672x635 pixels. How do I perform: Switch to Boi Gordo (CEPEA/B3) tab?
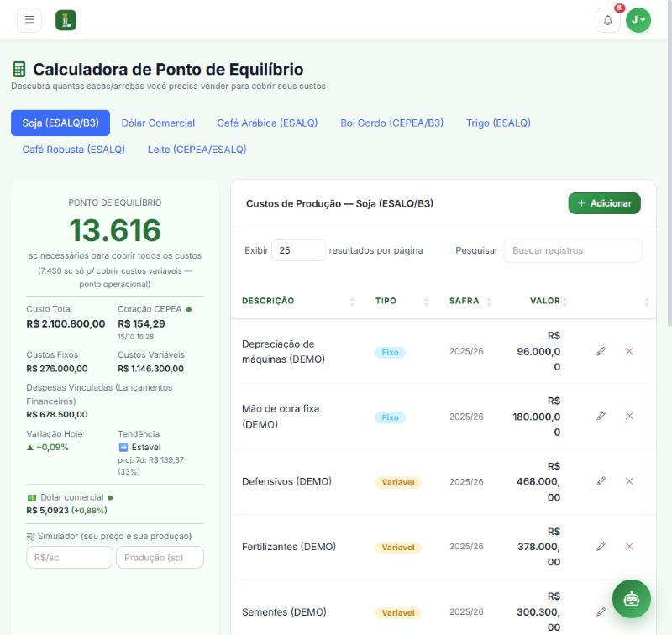pyautogui.click(x=391, y=123)
